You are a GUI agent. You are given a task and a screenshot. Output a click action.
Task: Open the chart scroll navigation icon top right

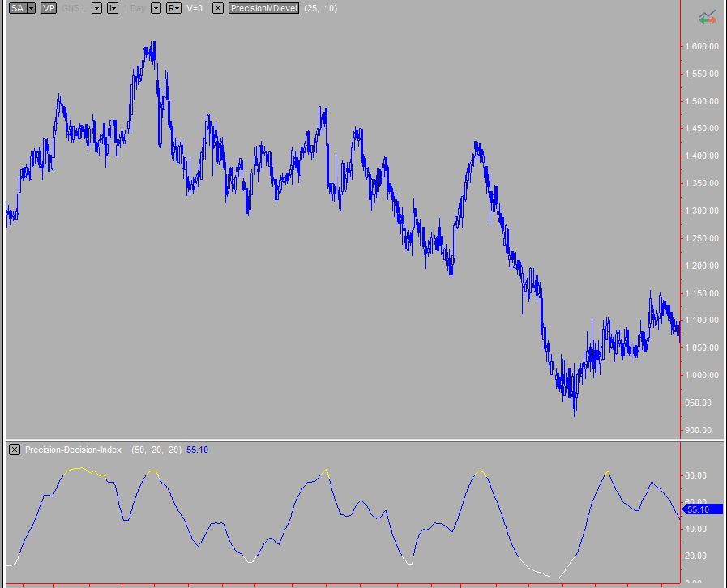pyautogui.click(x=708, y=15)
